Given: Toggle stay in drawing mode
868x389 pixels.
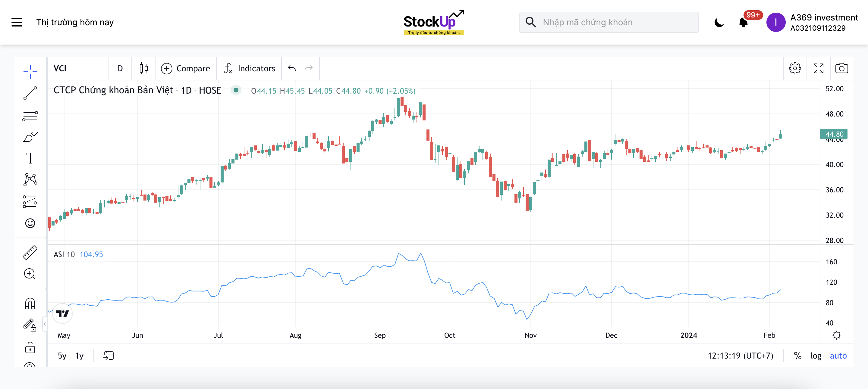Looking at the screenshot, I should point(30,325).
